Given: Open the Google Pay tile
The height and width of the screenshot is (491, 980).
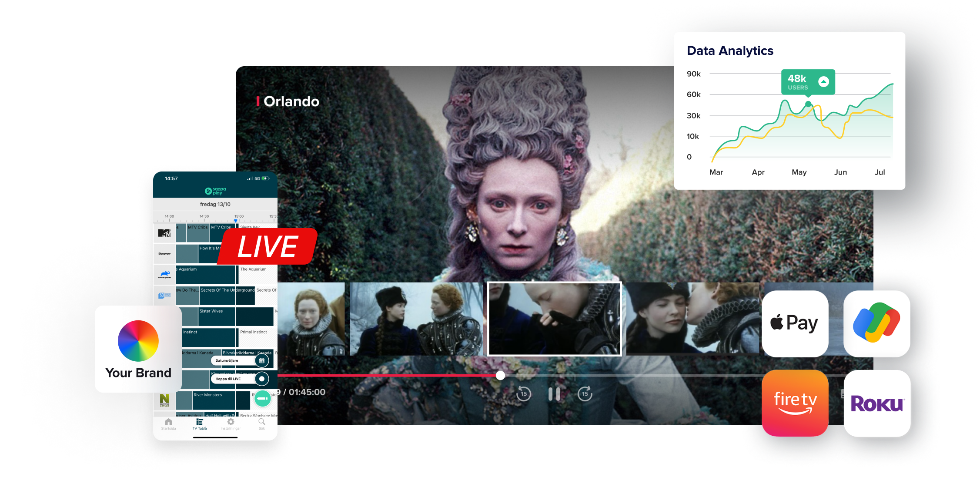Looking at the screenshot, I should tap(877, 324).
